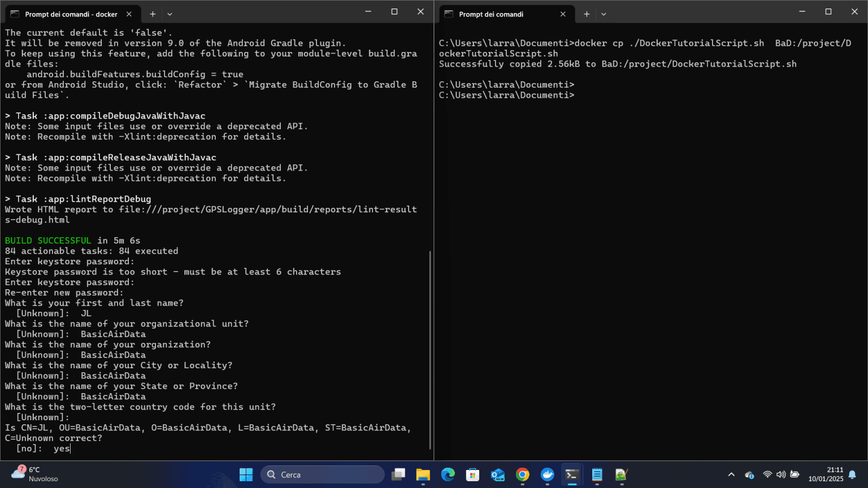Click 'Task :app:compileReleaseJavaWithJavac' line
This screenshot has height=488, width=868.
[x=111, y=158]
